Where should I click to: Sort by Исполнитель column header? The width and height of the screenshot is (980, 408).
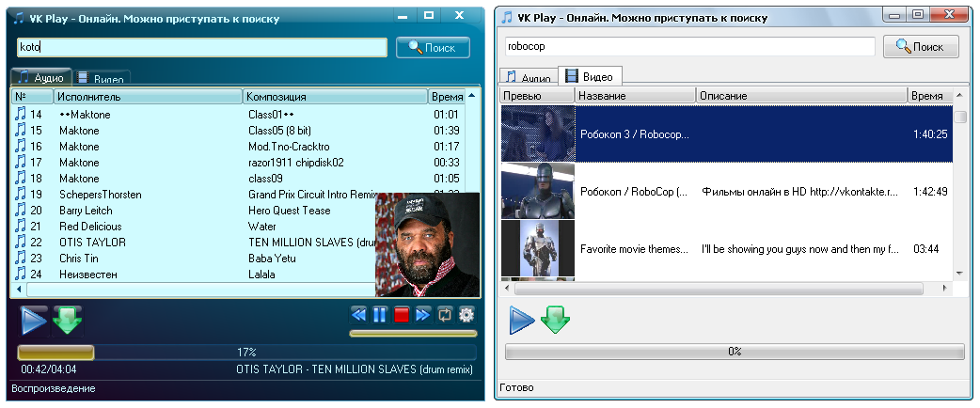(148, 97)
